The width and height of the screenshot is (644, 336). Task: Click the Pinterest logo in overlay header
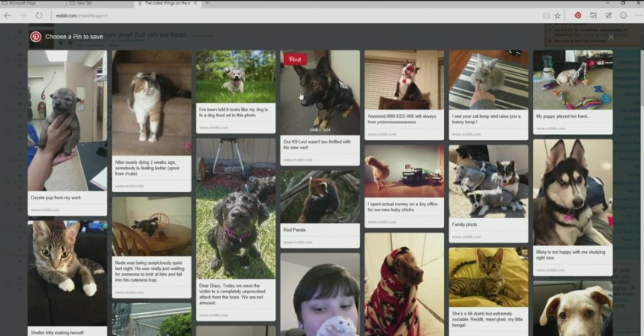[x=35, y=36]
